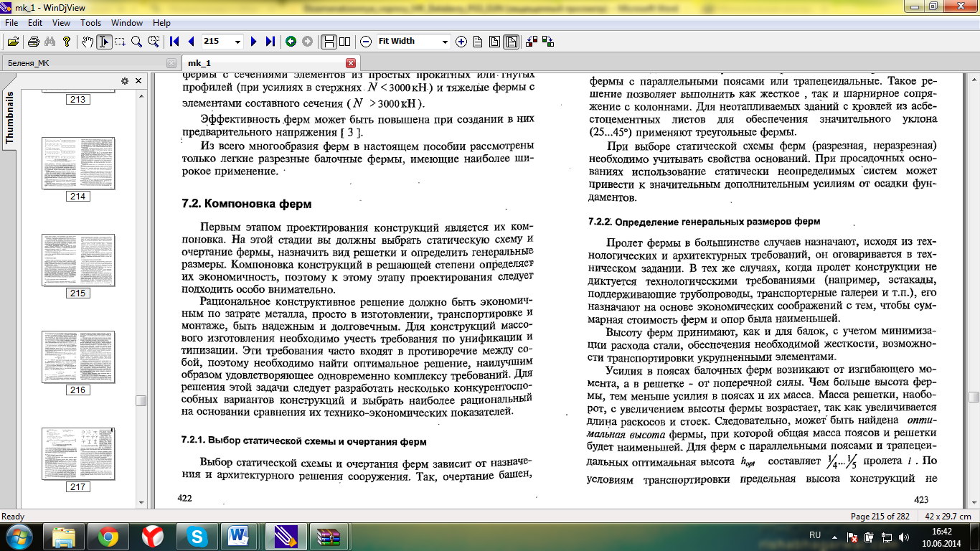
Task: Go to the first page
Action: click(x=174, y=42)
